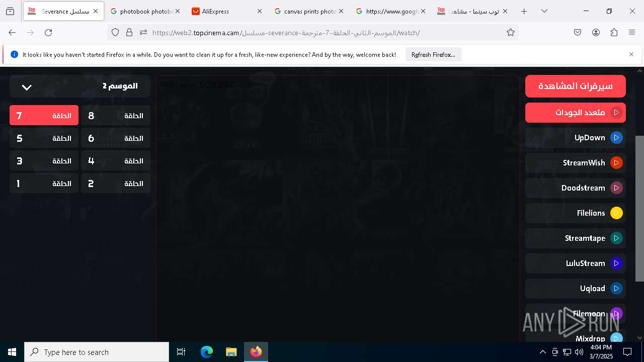Open the Pocket save icon
This screenshot has width=644, height=362.
[578, 32]
